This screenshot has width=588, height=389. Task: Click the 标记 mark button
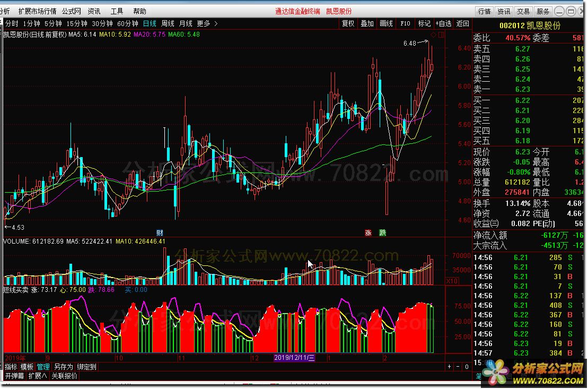click(x=424, y=24)
